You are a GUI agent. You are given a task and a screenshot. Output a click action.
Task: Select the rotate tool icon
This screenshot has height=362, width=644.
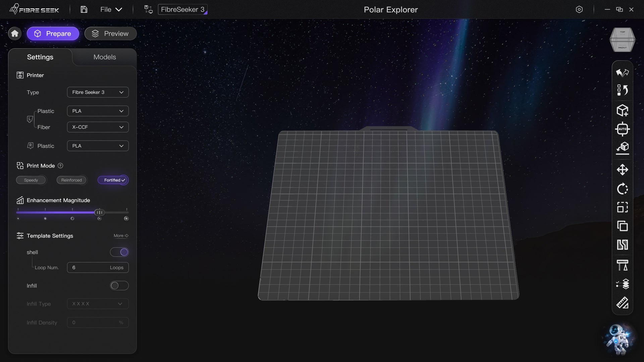pos(622,189)
